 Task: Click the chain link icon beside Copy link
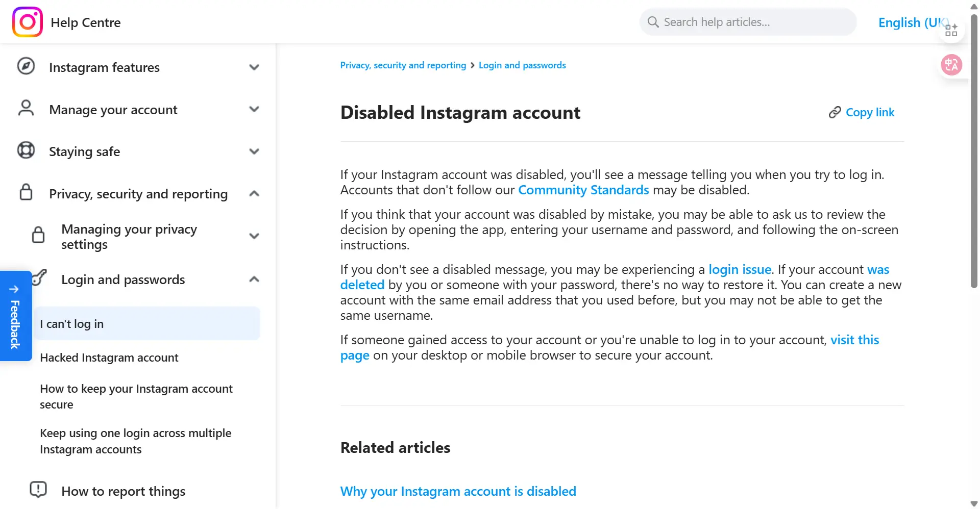pos(835,112)
